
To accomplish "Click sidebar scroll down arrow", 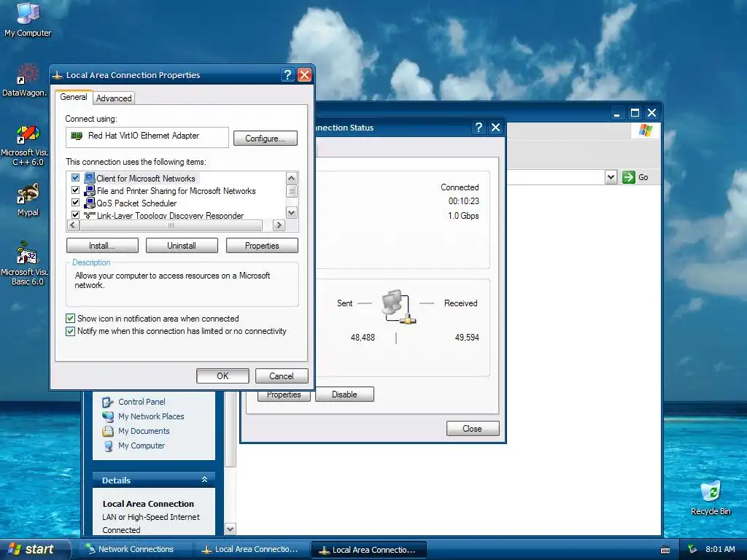I will pyautogui.click(x=230, y=529).
